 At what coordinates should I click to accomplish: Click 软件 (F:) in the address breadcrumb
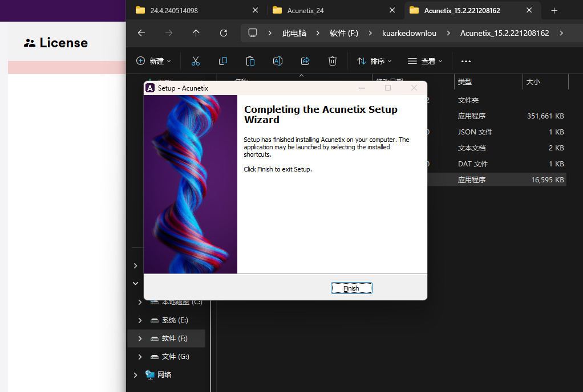coord(343,33)
